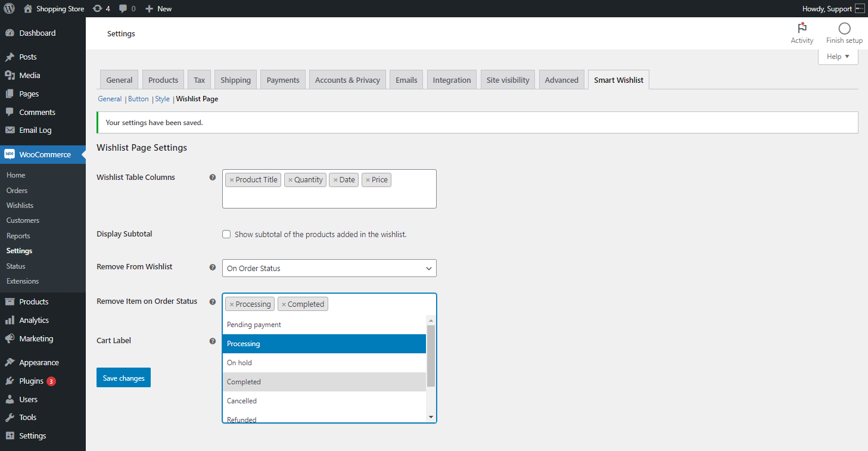Open the WordPress logo menu

click(x=9, y=8)
